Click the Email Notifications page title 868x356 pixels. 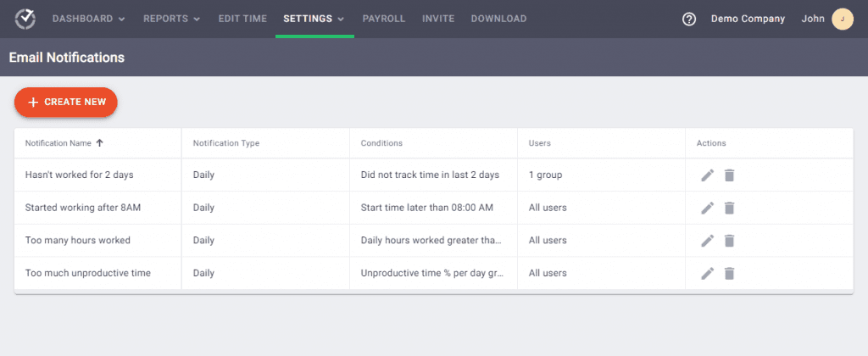[66, 57]
